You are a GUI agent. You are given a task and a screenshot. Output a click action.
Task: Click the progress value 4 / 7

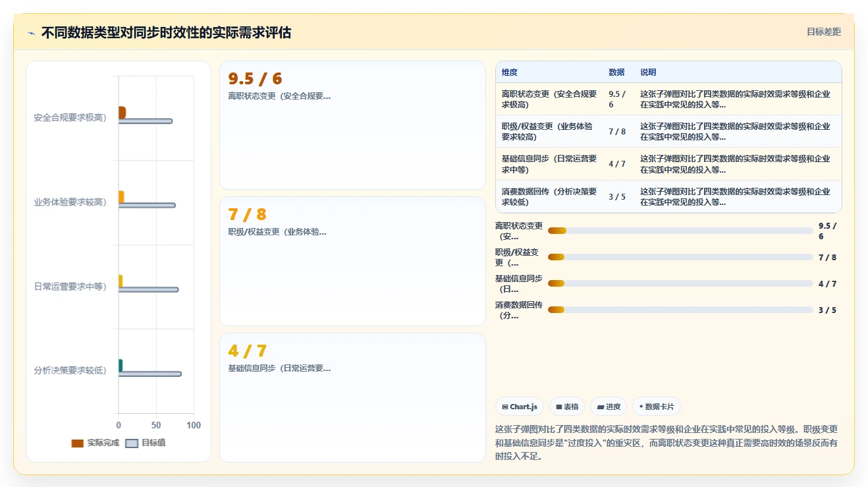828,283
